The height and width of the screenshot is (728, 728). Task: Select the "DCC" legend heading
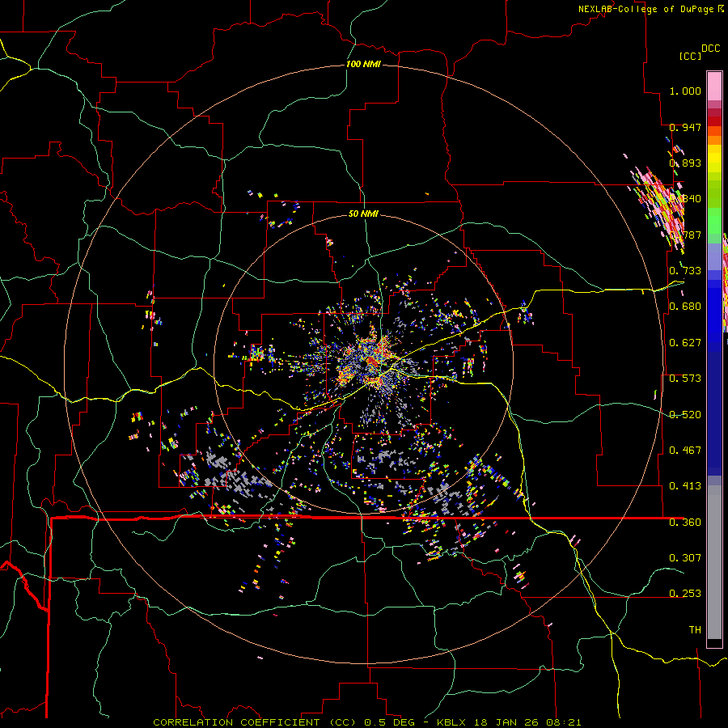[x=710, y=49]
